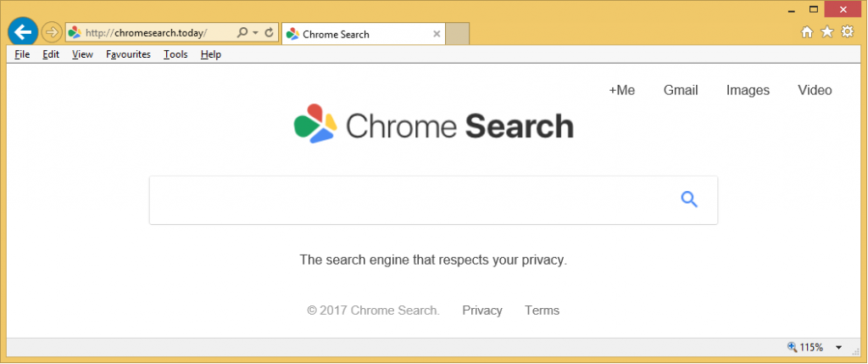The image size is (868, 364).
Task: Close the Chrome Search tab
Action: [x=437, y=35]
